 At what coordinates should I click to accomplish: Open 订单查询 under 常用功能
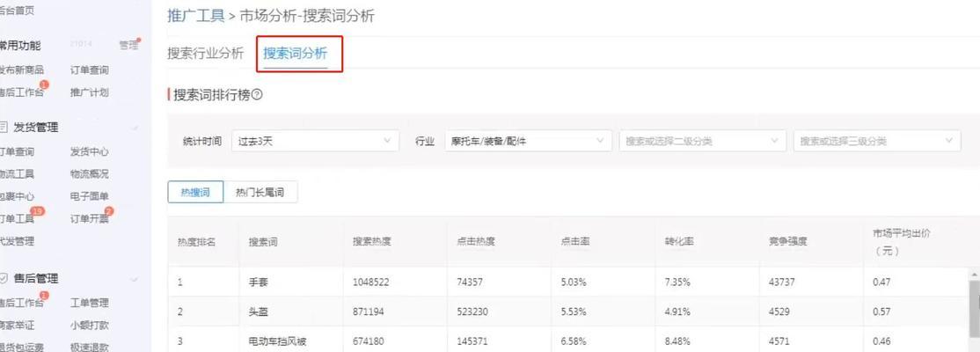[90, 70]
